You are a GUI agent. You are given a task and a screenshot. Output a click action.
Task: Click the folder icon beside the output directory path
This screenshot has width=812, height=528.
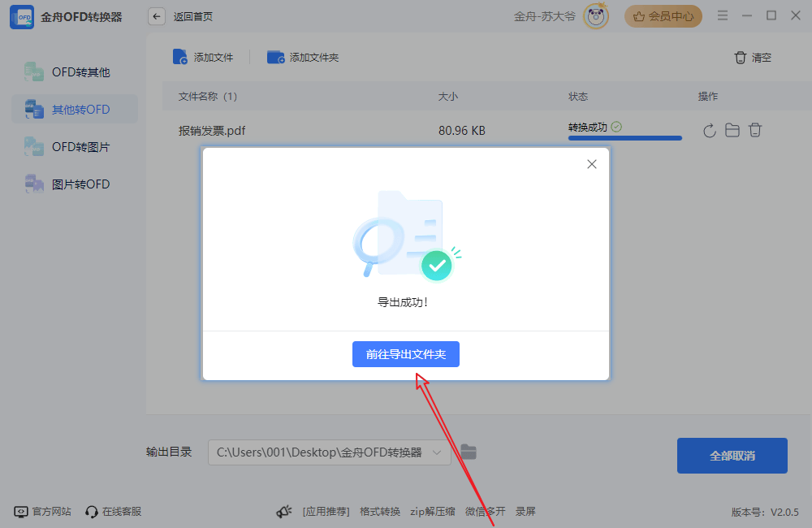click(469, 452)
